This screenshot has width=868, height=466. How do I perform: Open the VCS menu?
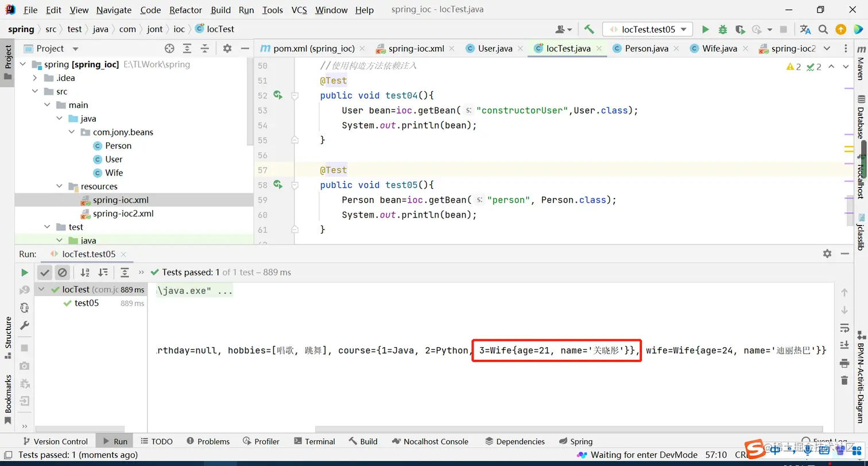(x=299, y=10)
